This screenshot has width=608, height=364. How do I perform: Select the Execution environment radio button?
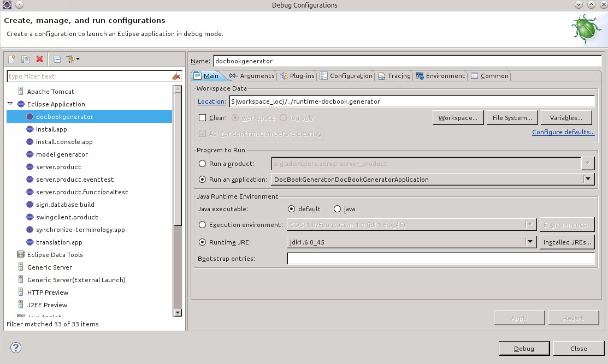pos(203,225)
